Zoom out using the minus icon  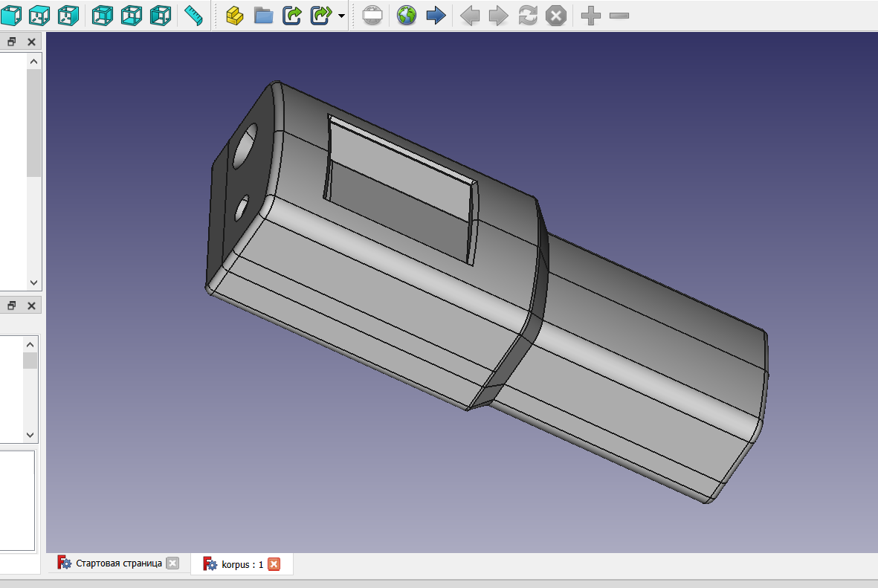pos(618,15)
